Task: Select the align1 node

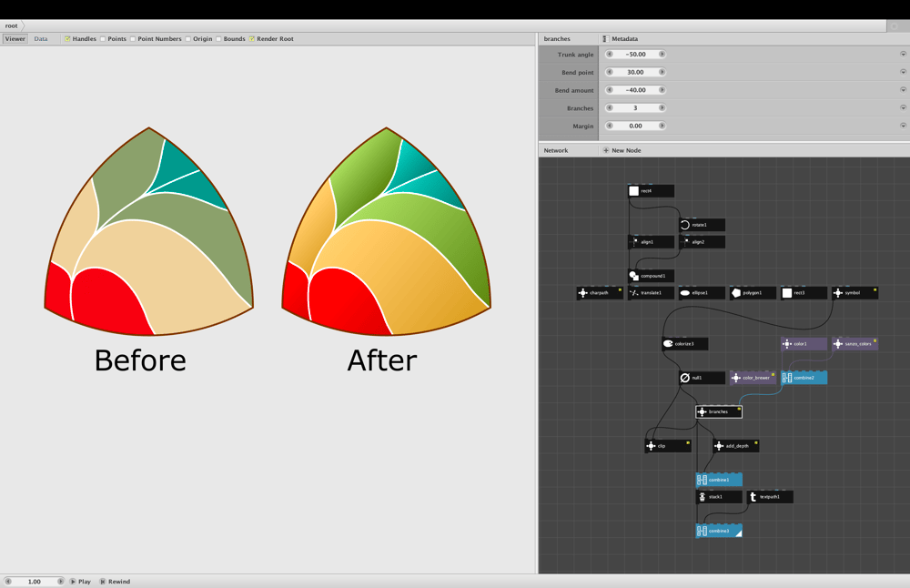Action: click(x=651, y=241)
